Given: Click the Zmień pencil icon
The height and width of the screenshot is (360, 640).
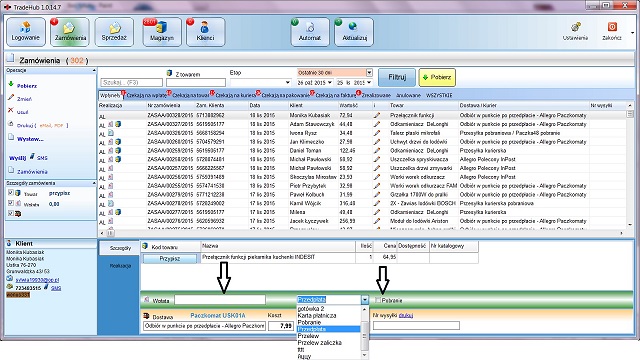Looking at the screenshot, I should click(11, 98).
